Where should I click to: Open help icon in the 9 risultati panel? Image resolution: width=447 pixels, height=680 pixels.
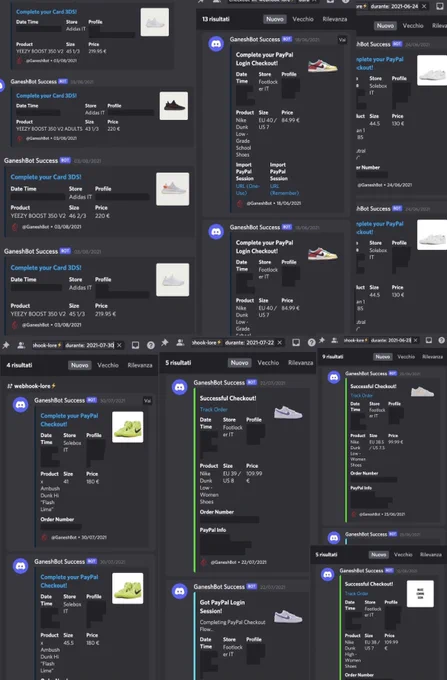pyautogui.click(x=441, y=340)
